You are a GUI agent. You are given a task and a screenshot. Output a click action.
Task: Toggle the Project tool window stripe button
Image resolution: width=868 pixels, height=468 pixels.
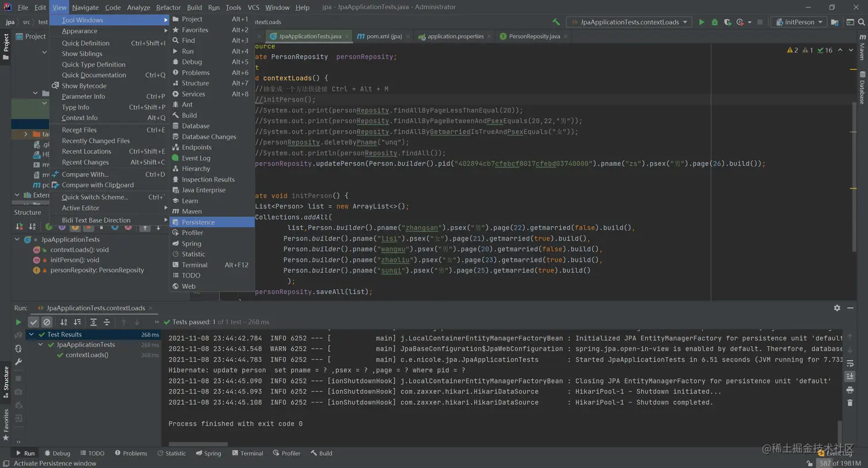6,46
